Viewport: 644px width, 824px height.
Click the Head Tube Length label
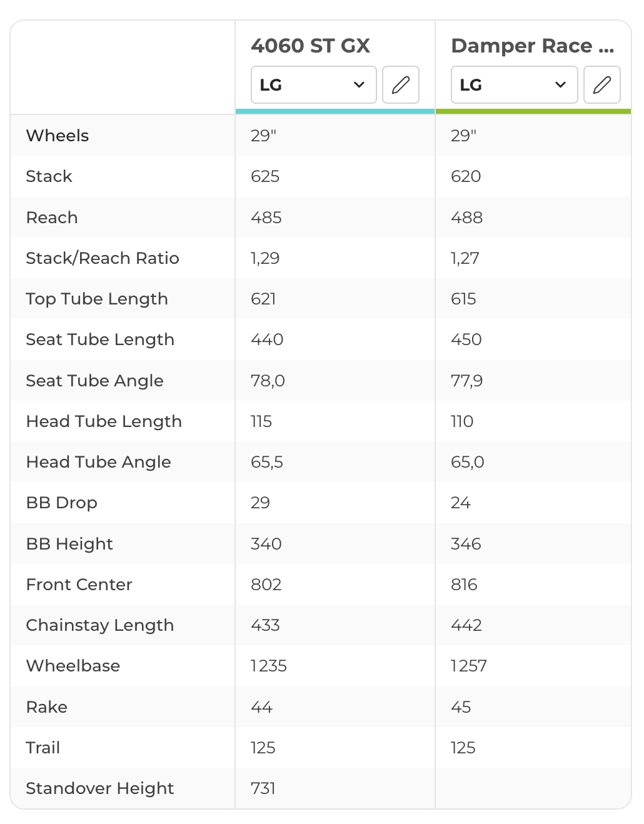(x=104, y=421)
